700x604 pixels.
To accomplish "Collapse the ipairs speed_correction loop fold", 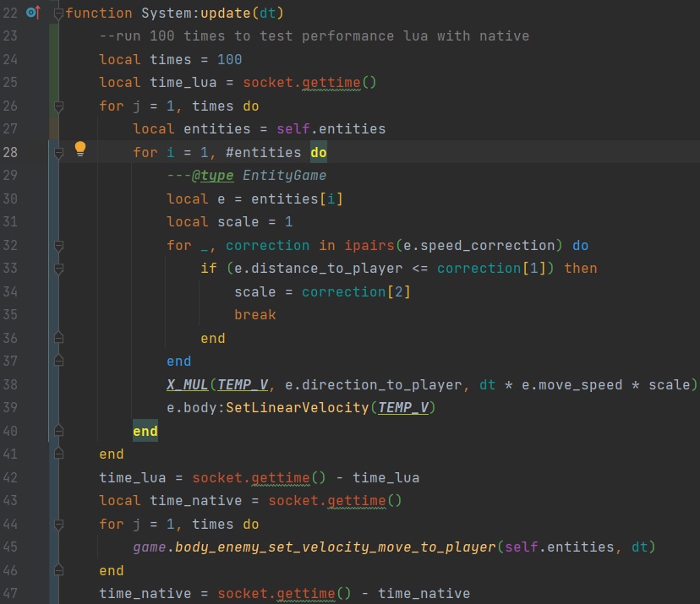I will pos(58,246).
